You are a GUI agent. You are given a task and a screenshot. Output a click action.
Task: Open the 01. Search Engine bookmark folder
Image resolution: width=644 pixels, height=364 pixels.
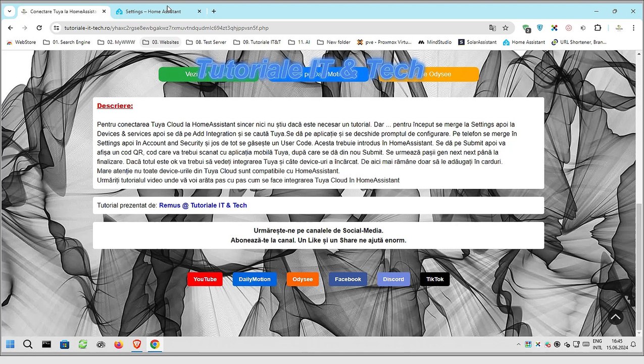[x=67, y=42]
